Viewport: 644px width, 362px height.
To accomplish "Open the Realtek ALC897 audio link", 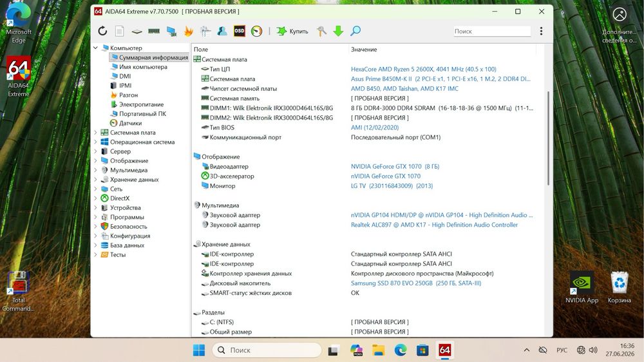I will [x=434, y=225].
